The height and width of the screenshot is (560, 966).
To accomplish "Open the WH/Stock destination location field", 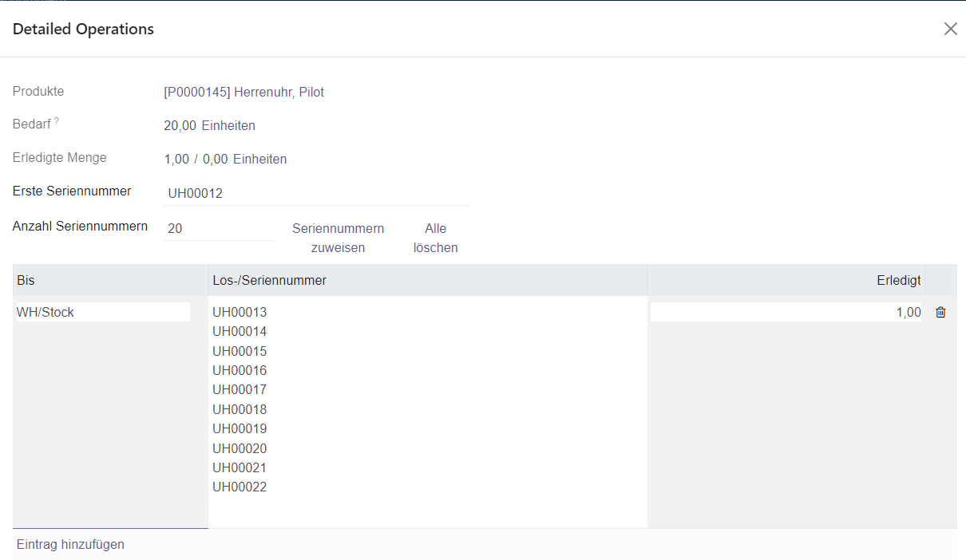I will click(102, 312).
